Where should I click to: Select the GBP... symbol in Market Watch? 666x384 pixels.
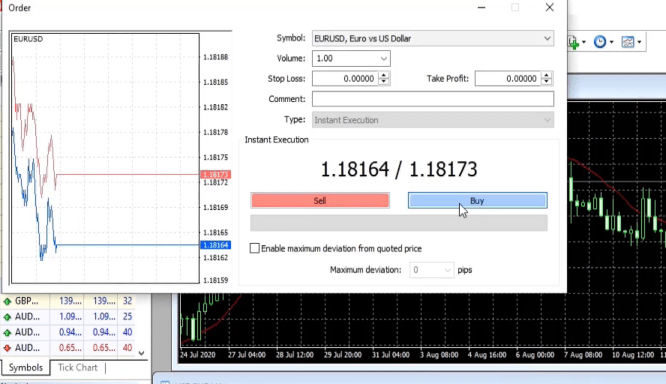click(26, 301)
